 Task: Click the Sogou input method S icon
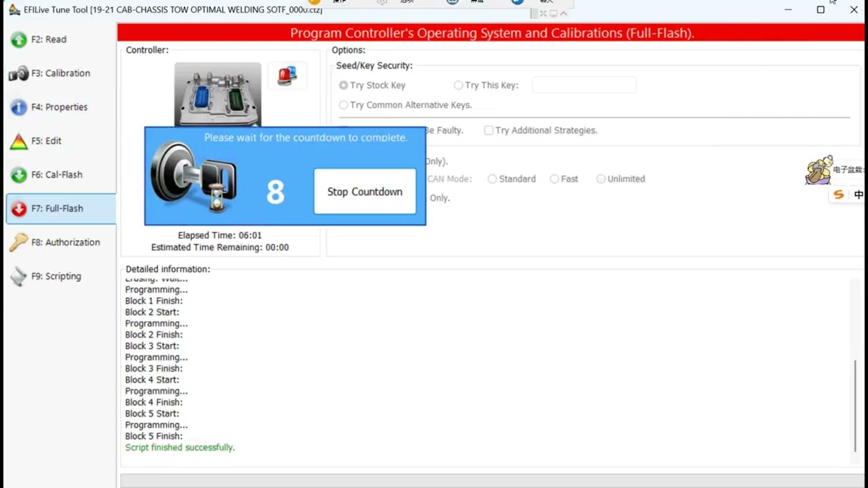click(839, 195)
